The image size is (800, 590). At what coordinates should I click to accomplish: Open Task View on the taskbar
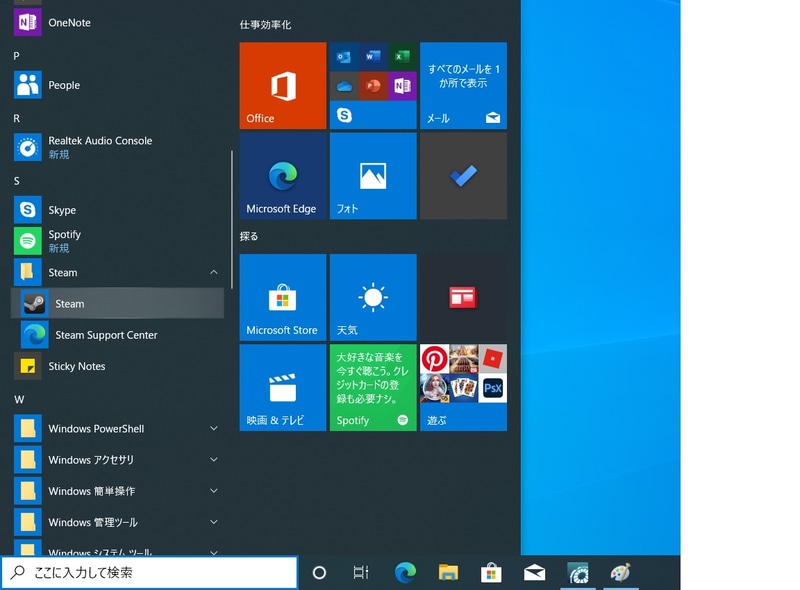tap(361, 573)
